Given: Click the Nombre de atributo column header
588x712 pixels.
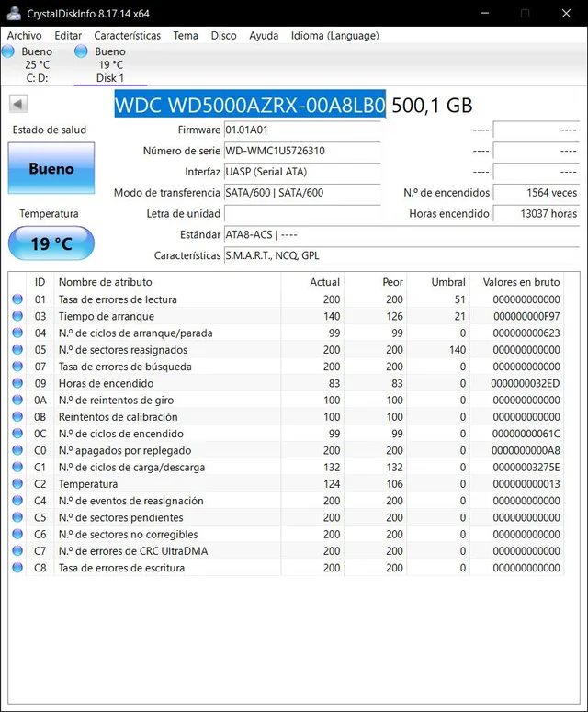Looking at the screenshot, I should [x=167, y=282].
